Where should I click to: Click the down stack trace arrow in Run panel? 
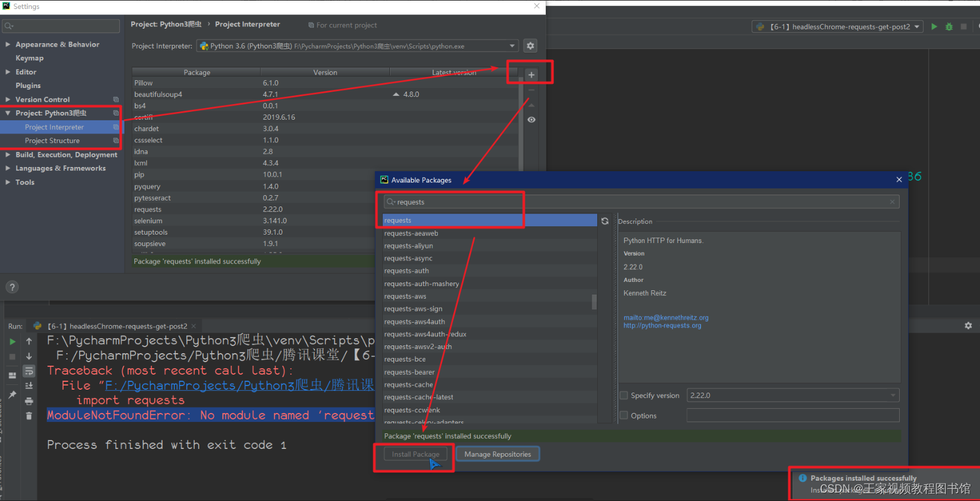point(29,356)
